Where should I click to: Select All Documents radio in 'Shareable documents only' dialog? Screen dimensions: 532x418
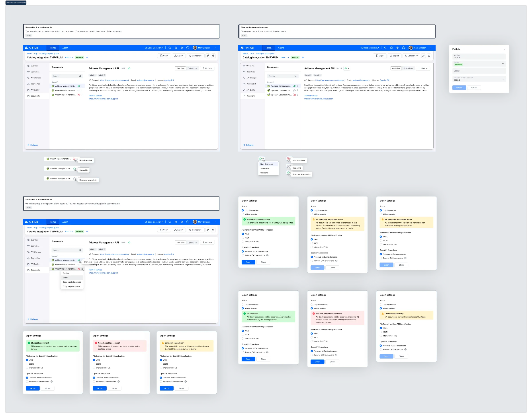tap(243, 214)
